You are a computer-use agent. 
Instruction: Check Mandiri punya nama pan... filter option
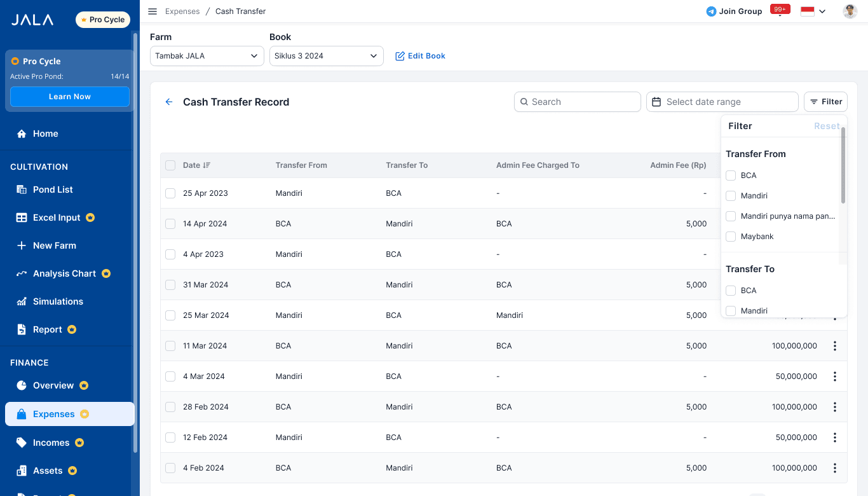pos(731,216)
